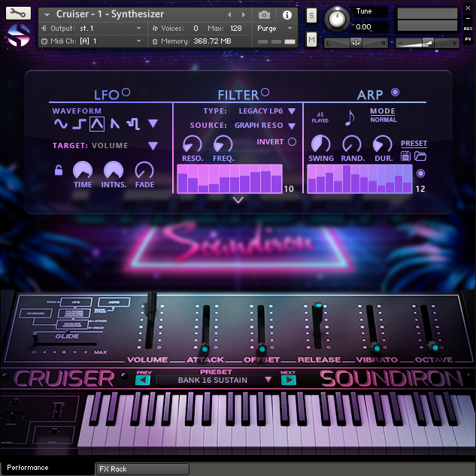Click the Soundiron logo icon in header
This screenshot has width=476, height=476.
point(19,35)
